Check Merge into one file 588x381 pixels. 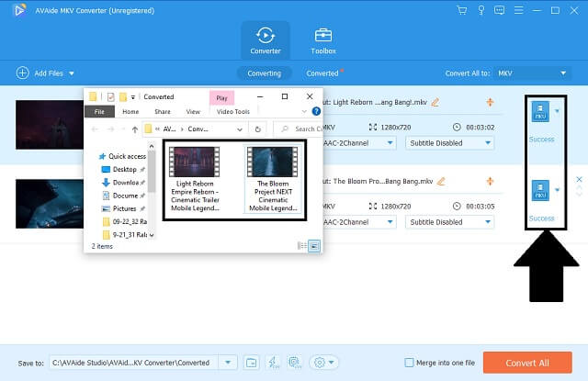409,363
